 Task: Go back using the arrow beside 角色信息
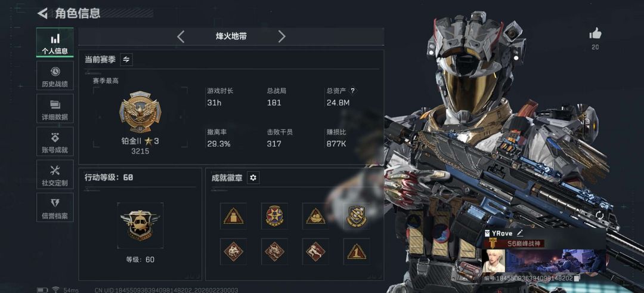[42, 13]
